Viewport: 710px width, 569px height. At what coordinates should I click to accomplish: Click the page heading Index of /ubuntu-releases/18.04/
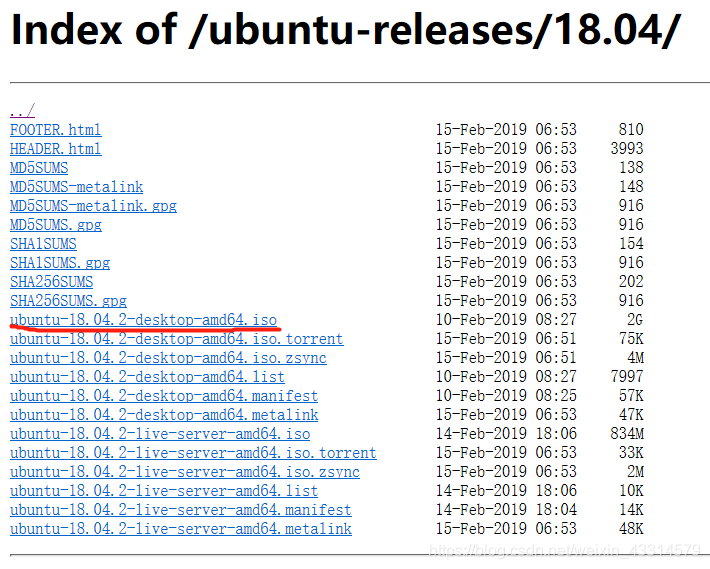(x=345, y=30)
